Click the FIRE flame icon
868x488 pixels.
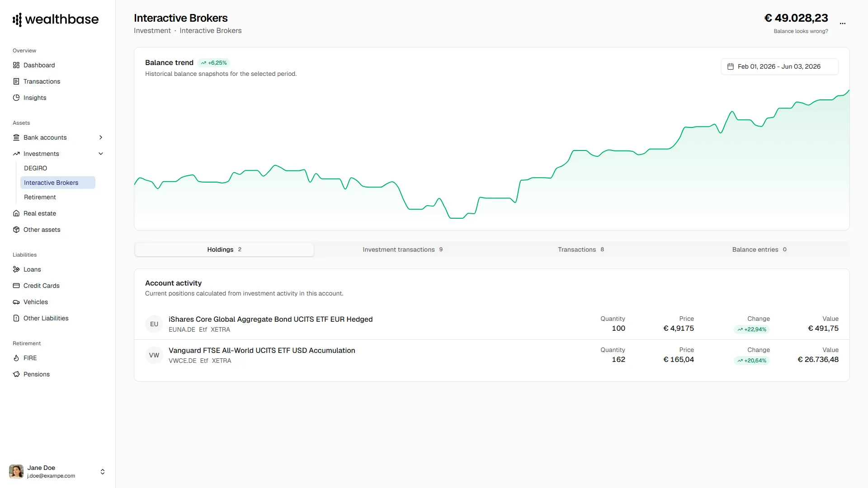pyautogui.click(x=16, y=358)
